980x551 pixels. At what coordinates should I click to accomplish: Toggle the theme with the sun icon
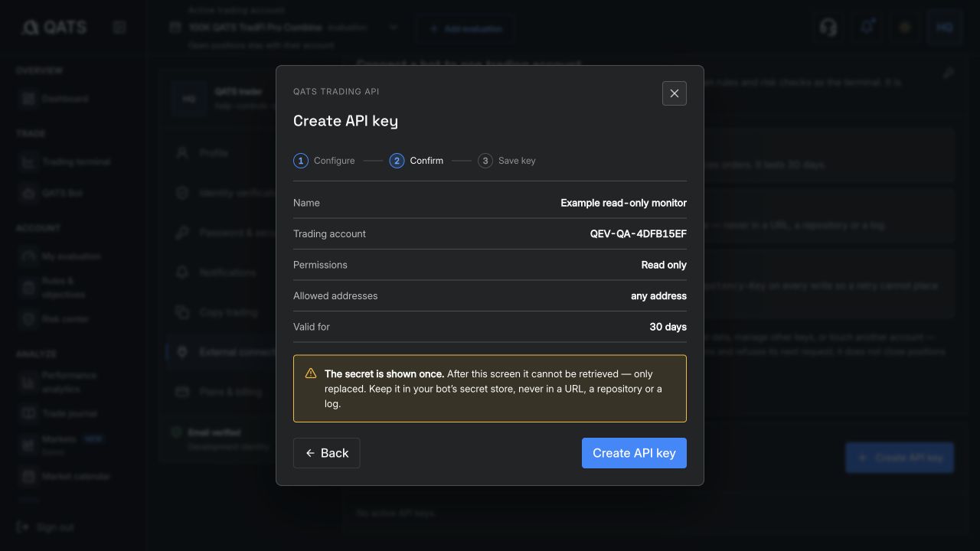[905, 28]
